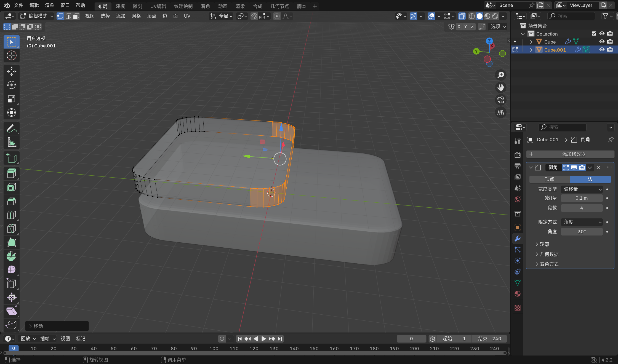
Task: Switch to face select mode
Action: coord(76,16)
